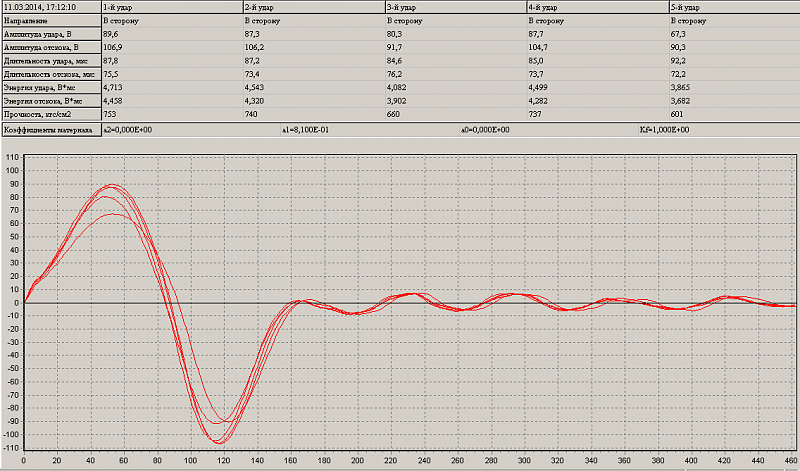Click the coefficient 'a0=0,000E+00'

(x=485, y=130)
